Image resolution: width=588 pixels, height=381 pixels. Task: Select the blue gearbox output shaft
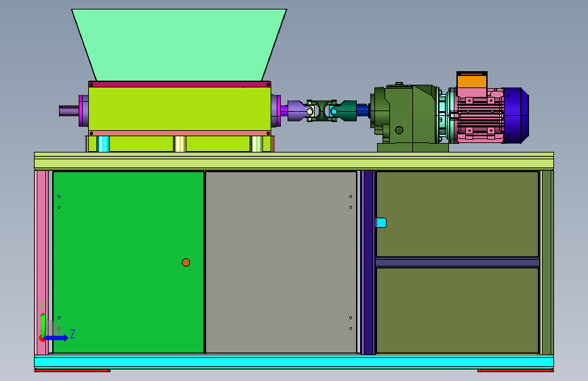(x=363, y=111)
